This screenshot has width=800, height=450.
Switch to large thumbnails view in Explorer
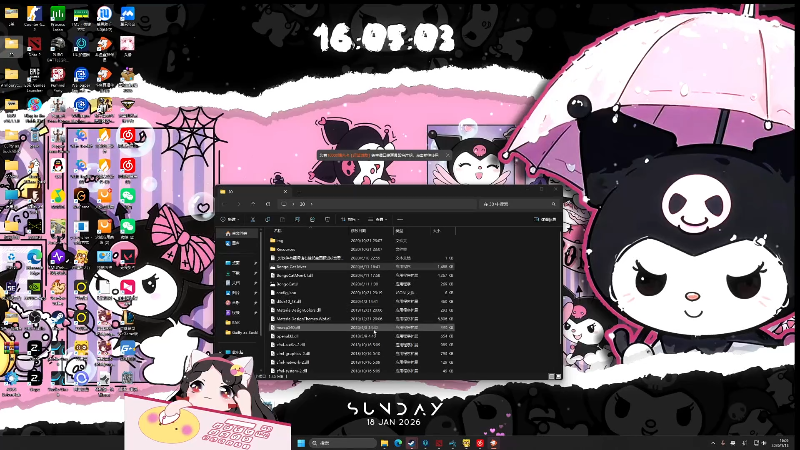click(x=558, y=376)
